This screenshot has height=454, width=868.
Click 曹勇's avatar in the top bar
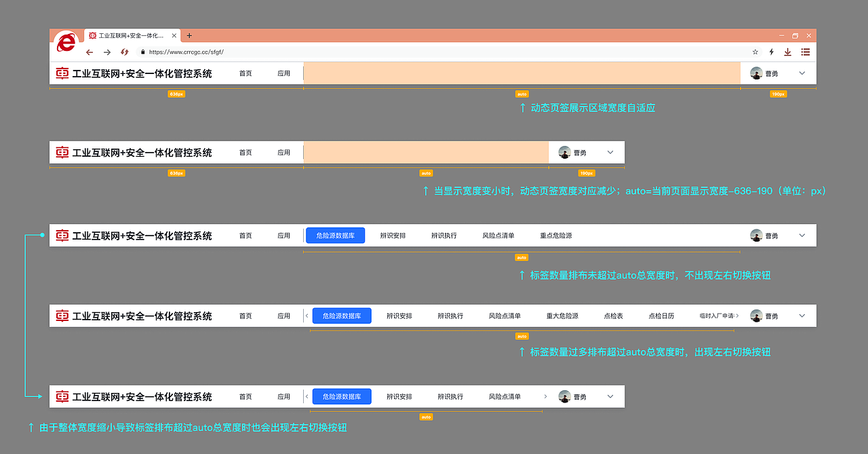coord(756,73)
